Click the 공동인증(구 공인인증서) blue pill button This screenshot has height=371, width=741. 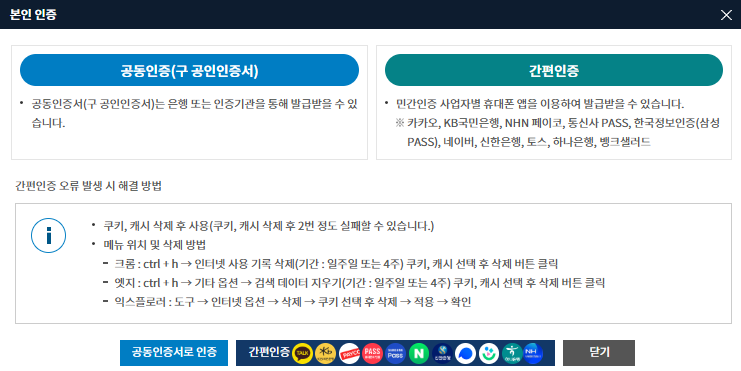coord(189,70)
